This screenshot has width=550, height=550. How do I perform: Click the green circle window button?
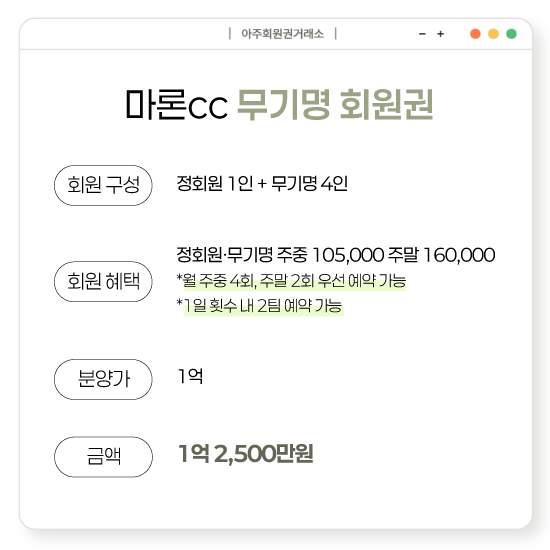click(511, 34)
